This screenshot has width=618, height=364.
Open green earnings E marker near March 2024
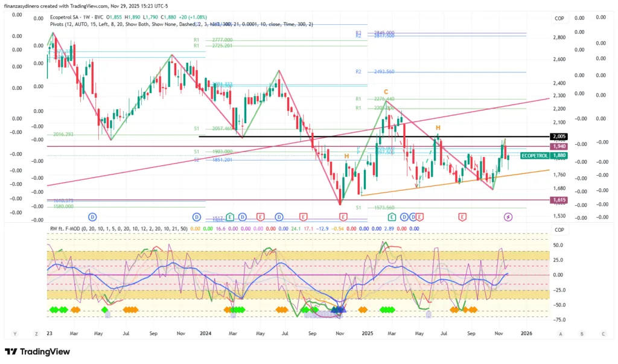pyautogui.click(x=231, y=216)
